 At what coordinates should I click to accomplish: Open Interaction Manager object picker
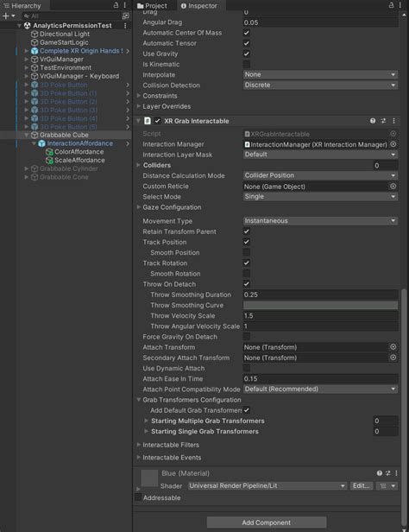click(x=393, y=144)
